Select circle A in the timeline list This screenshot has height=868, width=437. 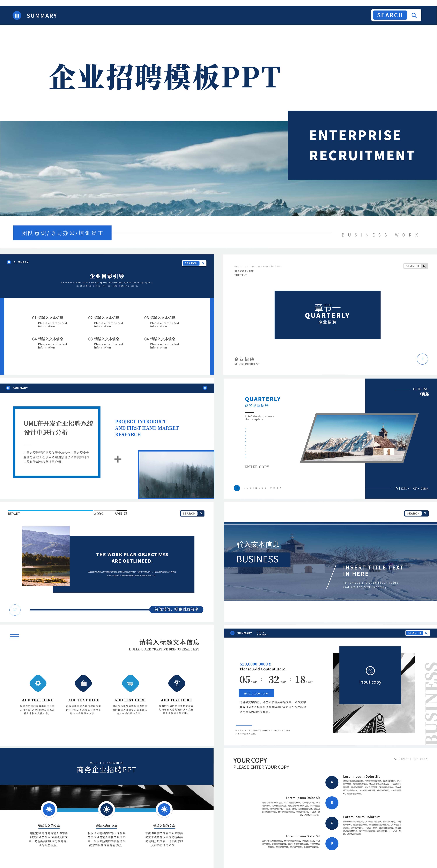(332, 782)
